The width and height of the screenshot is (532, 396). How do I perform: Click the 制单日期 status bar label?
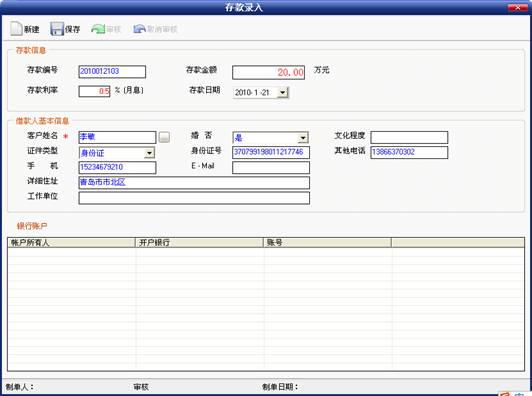tap(280, 386)
